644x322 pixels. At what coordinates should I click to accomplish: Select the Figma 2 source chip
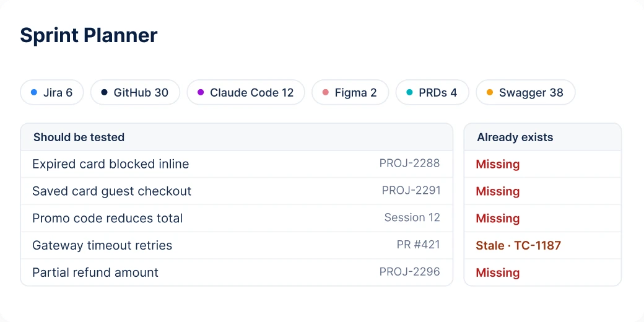pos(350,92)
